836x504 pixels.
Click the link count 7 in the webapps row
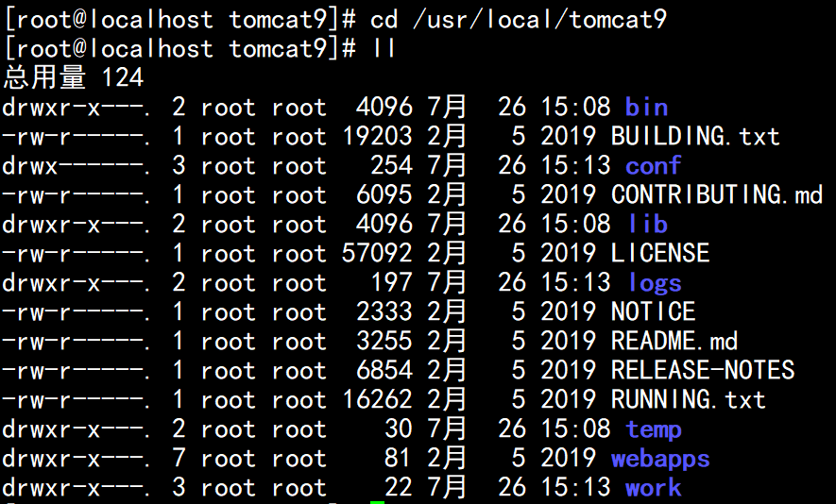pyautogui.click(x=179, y=458)
